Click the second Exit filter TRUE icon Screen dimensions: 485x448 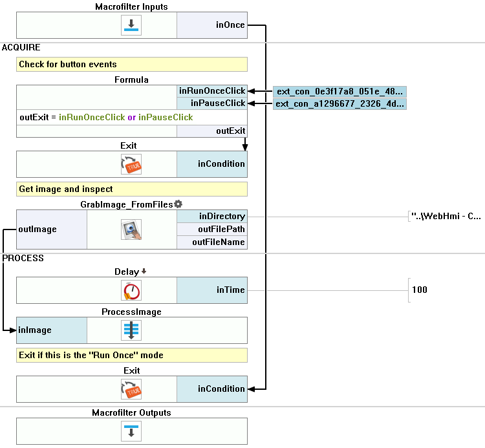[x=131, y=389]
